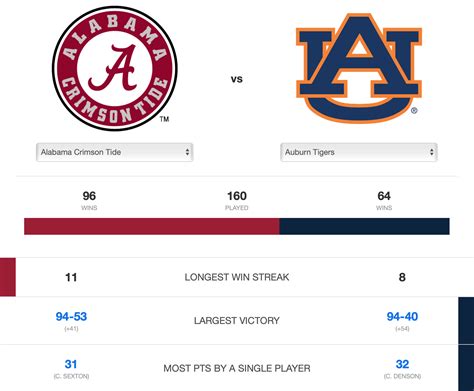The height and width of the screenshot is (391, 474).
Task: Click Alabama's 96 wins count
Action: click(89, 196)
